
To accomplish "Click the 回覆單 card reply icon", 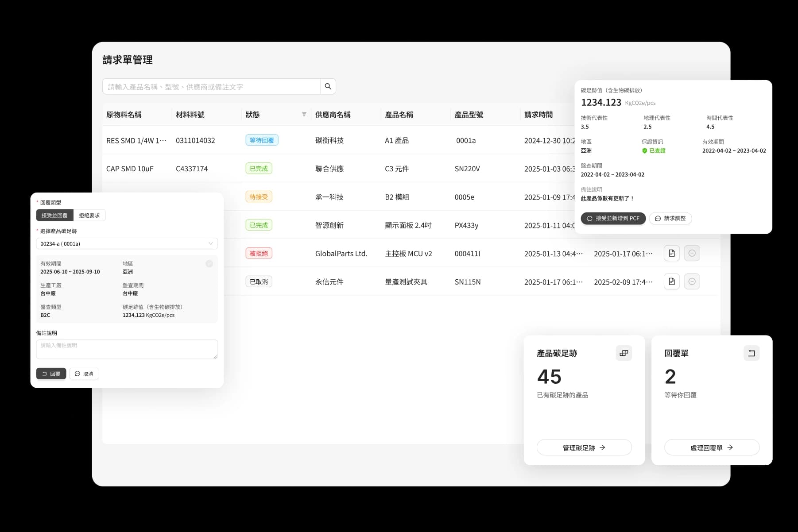I will [751, 353].
